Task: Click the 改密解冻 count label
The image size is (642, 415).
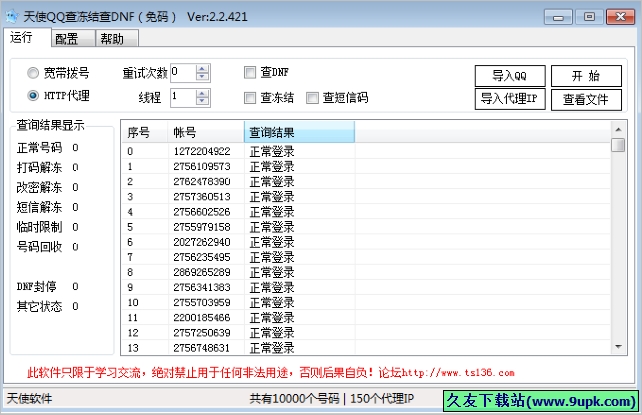Action: coord(39,187)
